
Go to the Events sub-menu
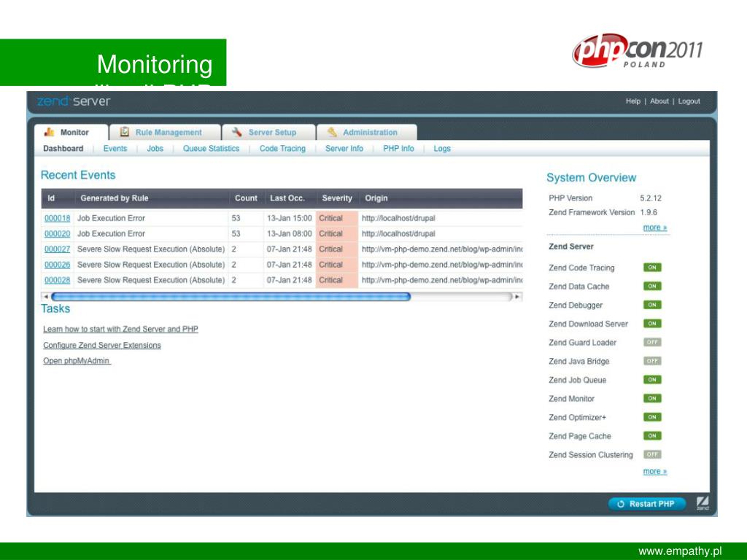click(x=115, y=149)
